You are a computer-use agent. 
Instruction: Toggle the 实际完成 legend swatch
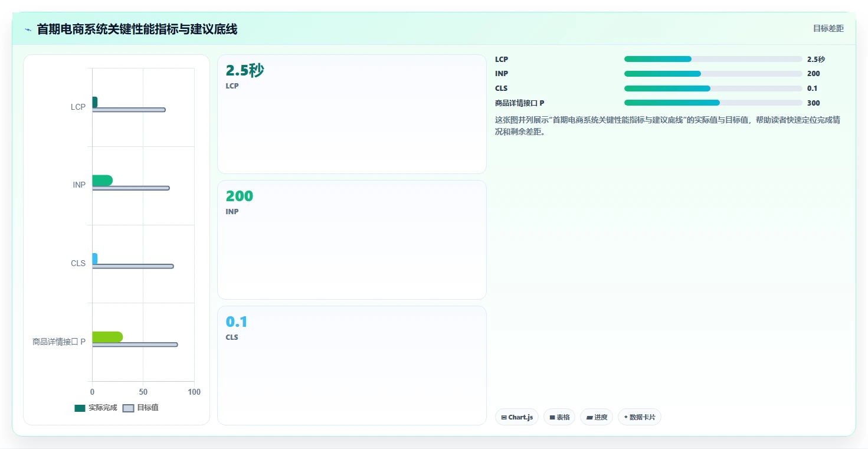tap(80, 408)
